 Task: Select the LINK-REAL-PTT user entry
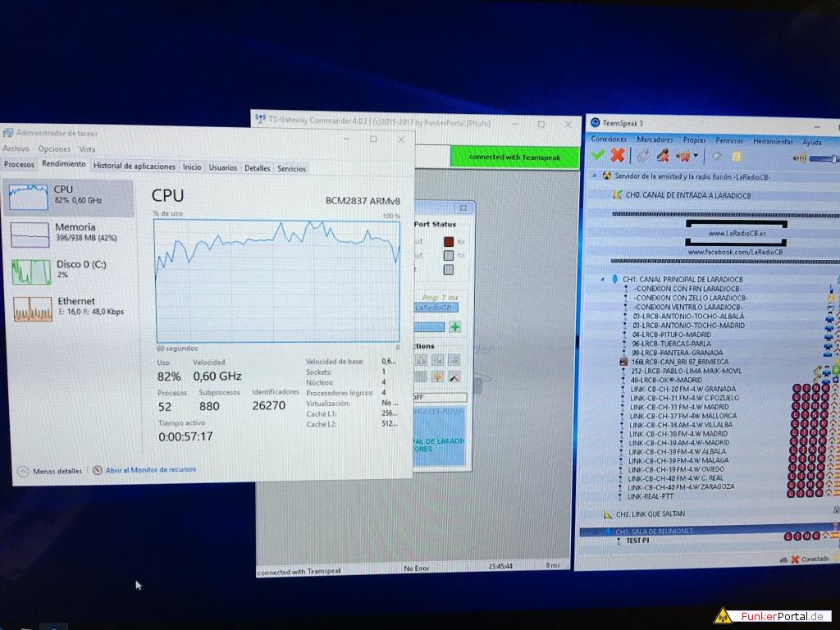click(x=651, y=495)
